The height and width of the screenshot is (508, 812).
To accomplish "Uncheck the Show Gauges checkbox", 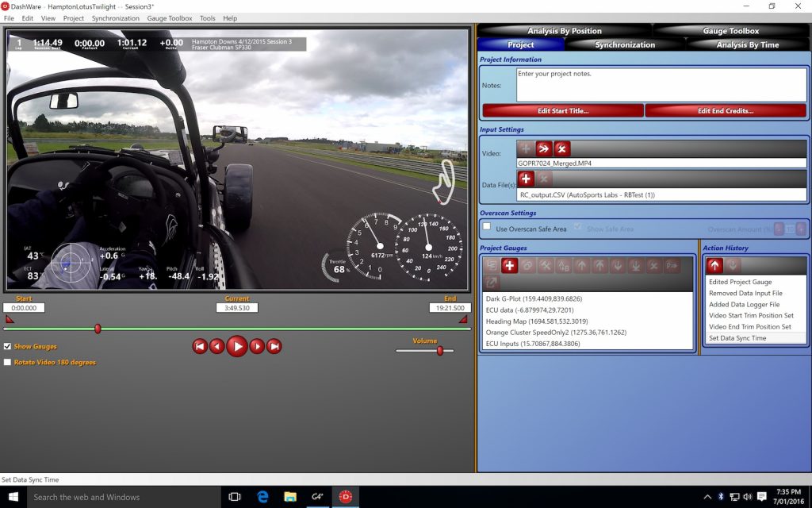I will [8, 346].
